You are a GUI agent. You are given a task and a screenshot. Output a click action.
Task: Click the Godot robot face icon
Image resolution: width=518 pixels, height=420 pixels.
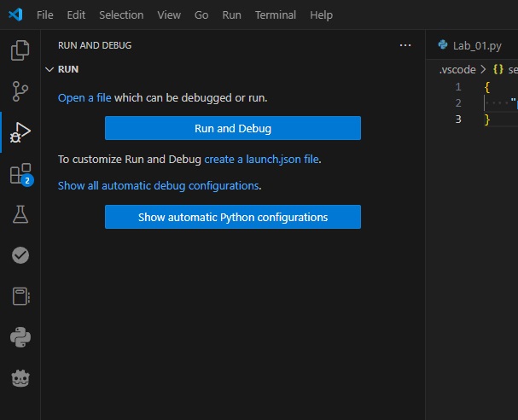click(x=20, y=378)
